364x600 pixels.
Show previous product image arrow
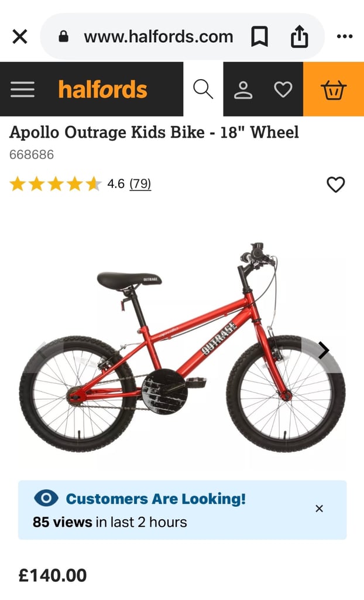click(x=43, y=350)
